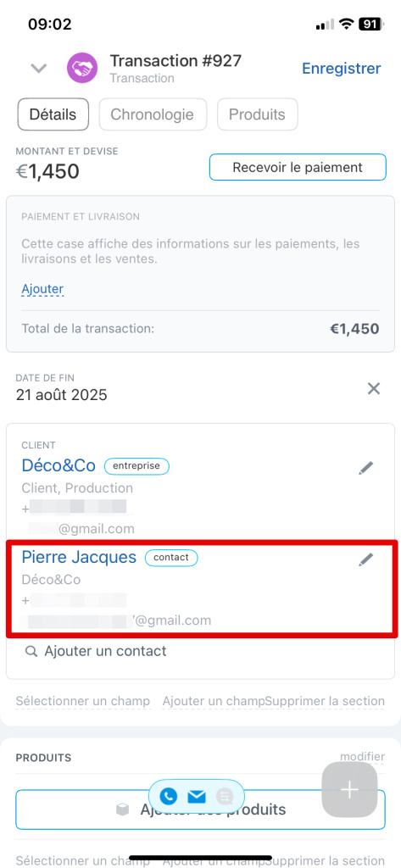Edit Déco&Co company with pencil icon

(366, 468)
